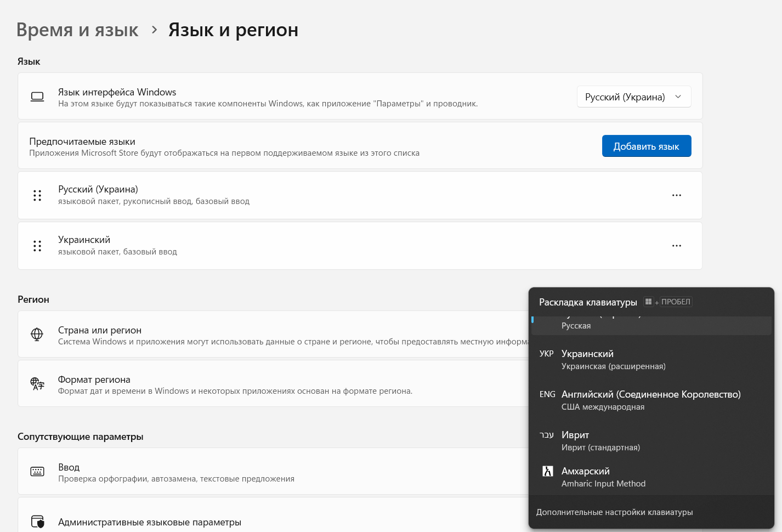The image size is (782, 532).
Task: Open the Ввод related settings
Action: click(x=273, y=471)
